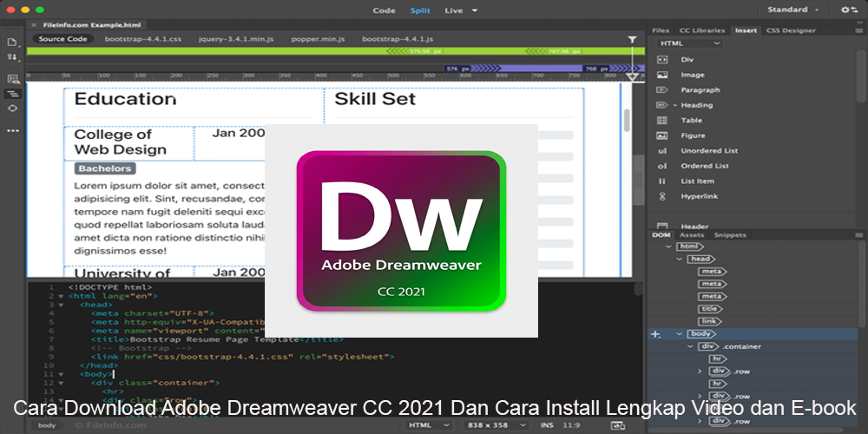
Task: Expand the Heading level dropdown arrow
Action: (x=674, y=105)
